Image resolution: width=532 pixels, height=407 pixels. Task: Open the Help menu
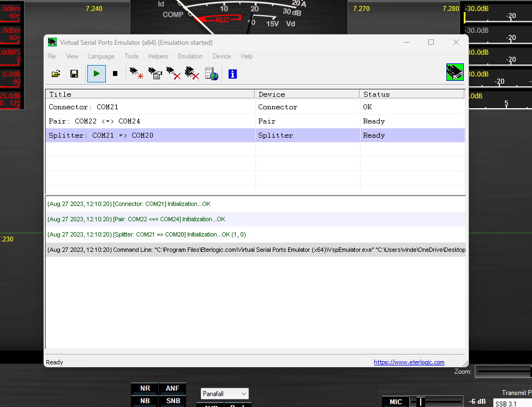point(247,56)
